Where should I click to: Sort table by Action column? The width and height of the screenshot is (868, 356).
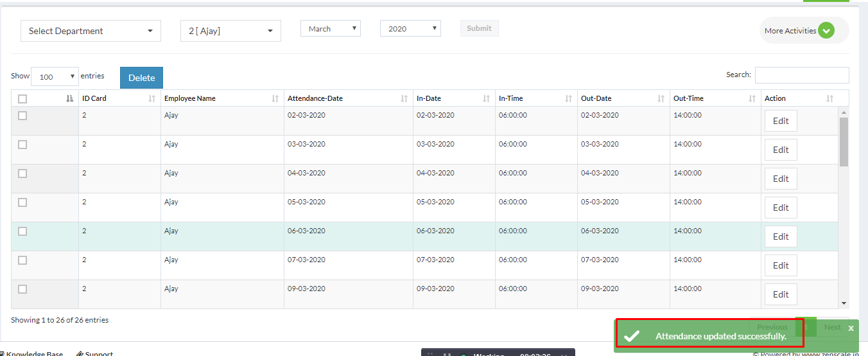[799, 98]
